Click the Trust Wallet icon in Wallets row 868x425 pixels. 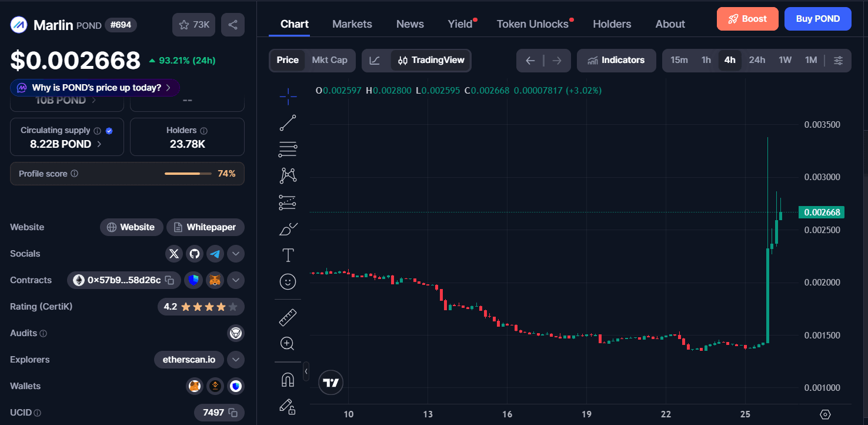click(x=236, y=386)
